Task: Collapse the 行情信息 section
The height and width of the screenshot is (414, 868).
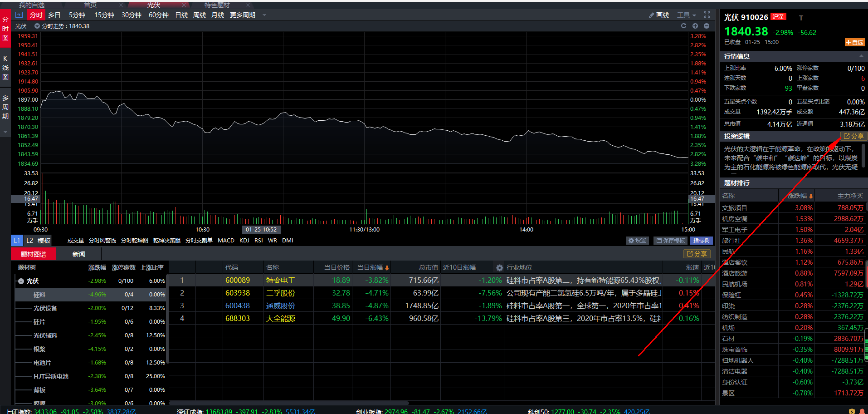Action: tap(861, 56)
